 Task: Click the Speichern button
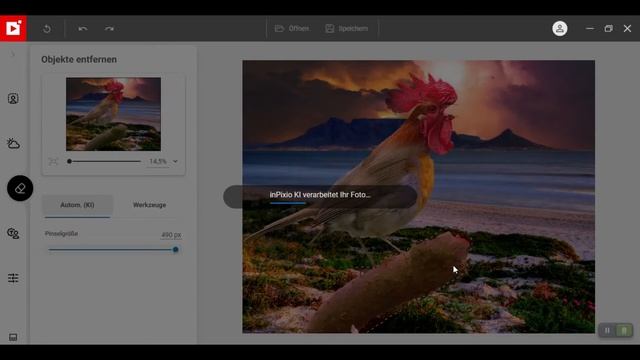[347, 29]
